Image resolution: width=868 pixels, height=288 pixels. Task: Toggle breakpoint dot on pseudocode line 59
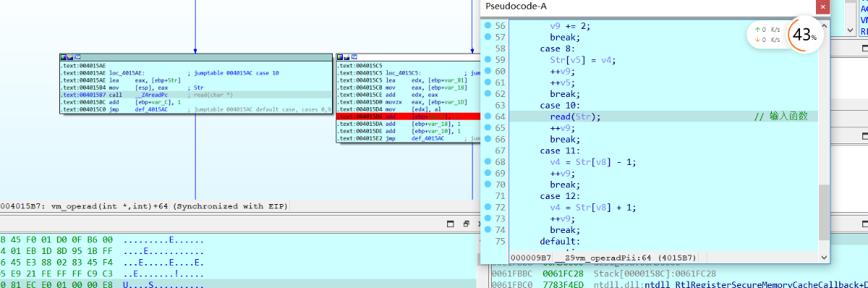[x=488, y=59]
